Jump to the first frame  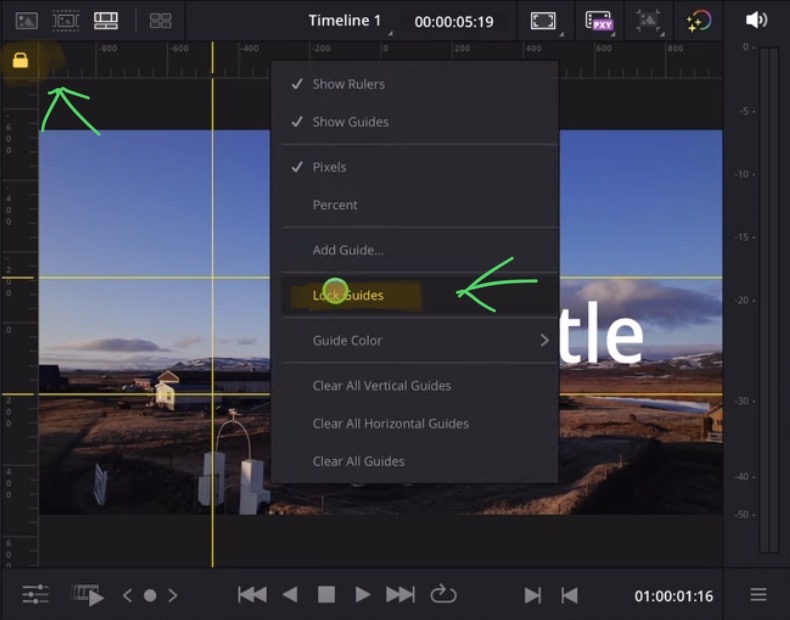click(x=252, y=595)
